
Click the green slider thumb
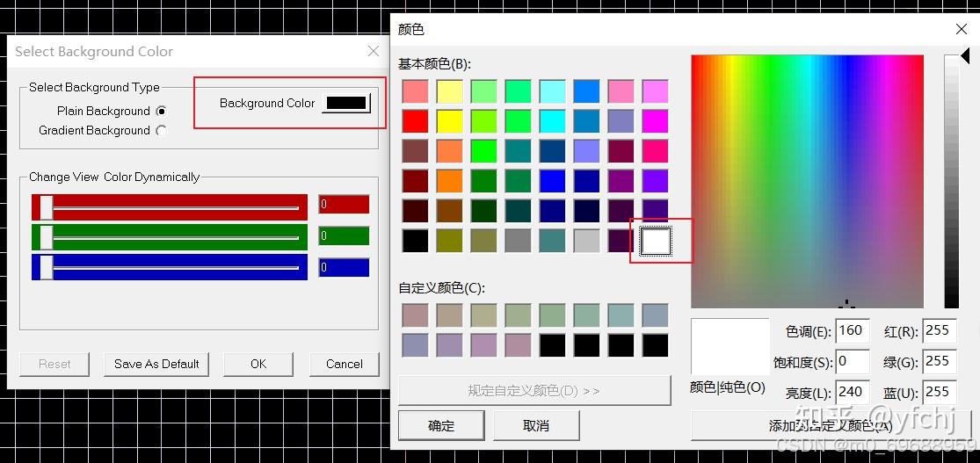coord(47,237)
